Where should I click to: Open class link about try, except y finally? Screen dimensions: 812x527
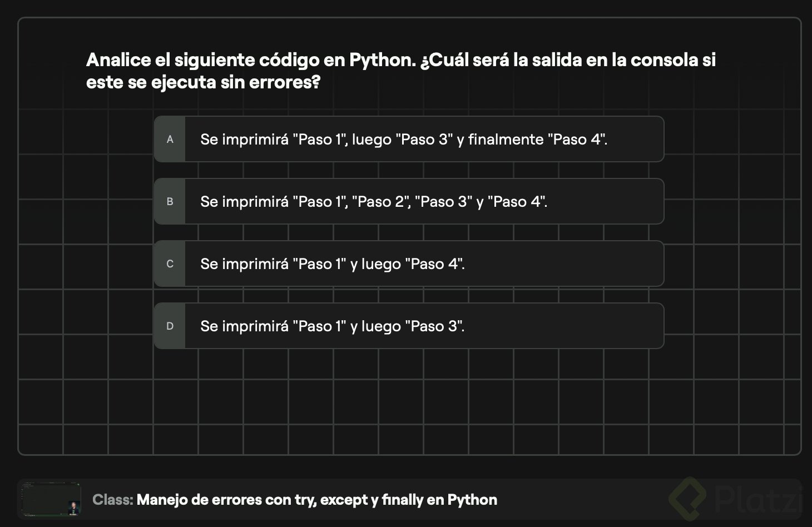(317, 500)
